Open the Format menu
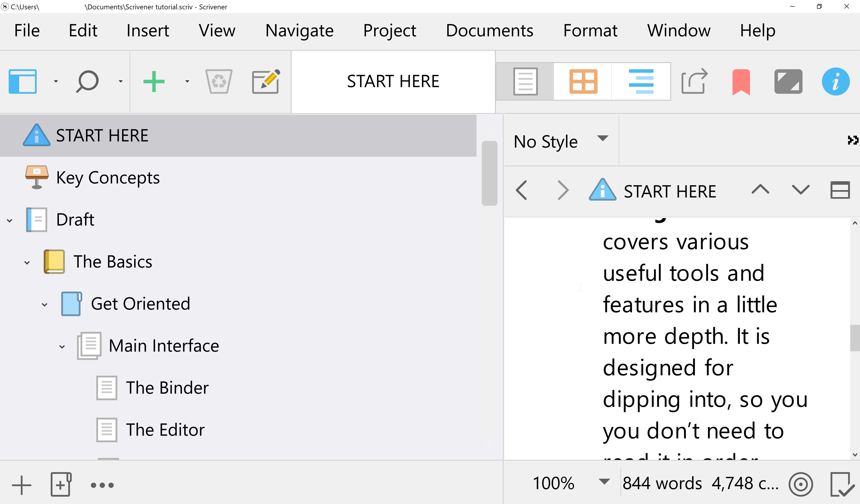 pos(590,31)
